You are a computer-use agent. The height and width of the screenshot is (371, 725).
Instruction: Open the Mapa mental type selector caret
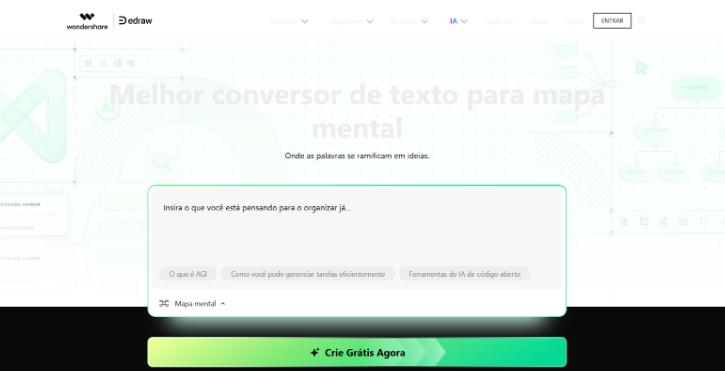click(x=223, y=303)
